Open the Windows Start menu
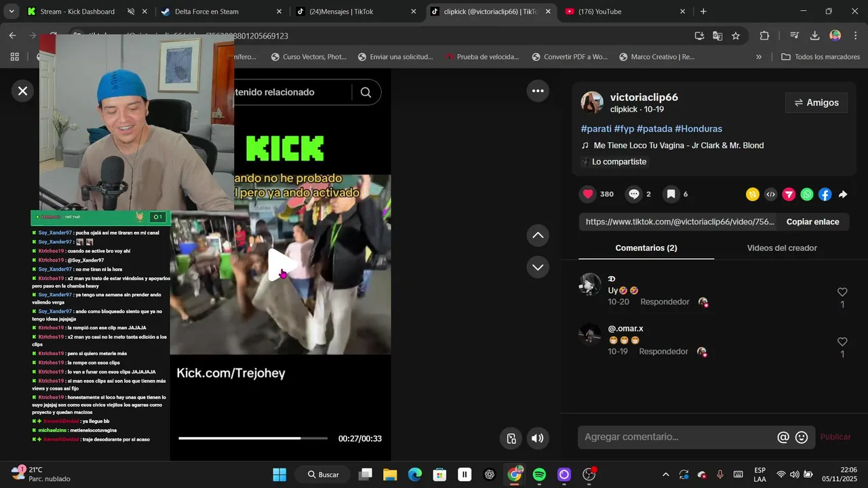Viewport: 868px width, 488px height. [279, 474]
